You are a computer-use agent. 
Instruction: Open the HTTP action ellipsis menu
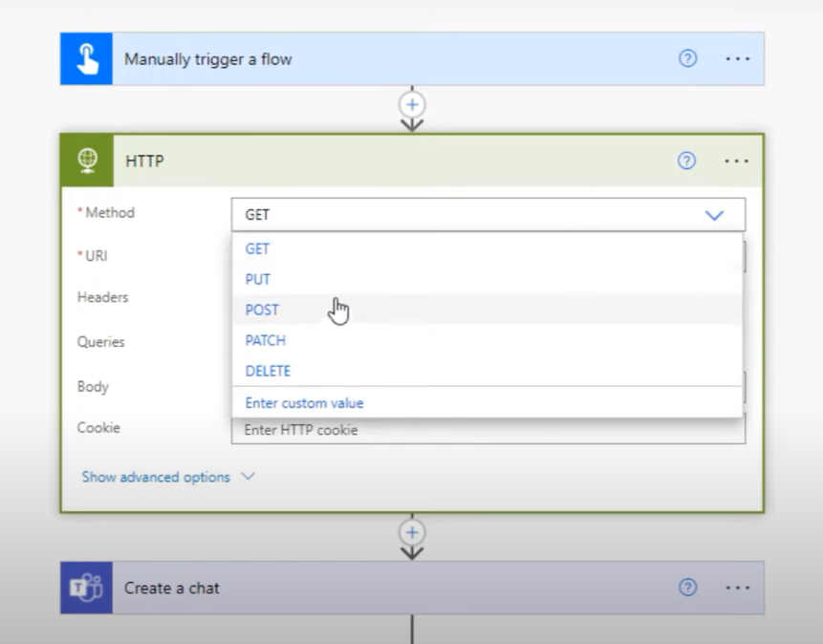(x=736, y=161)
